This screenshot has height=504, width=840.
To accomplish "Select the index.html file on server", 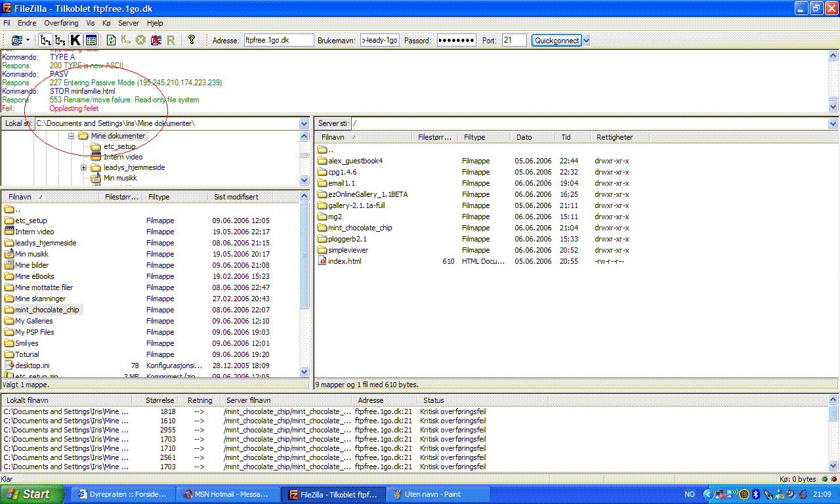I will [x=344, y=261].
